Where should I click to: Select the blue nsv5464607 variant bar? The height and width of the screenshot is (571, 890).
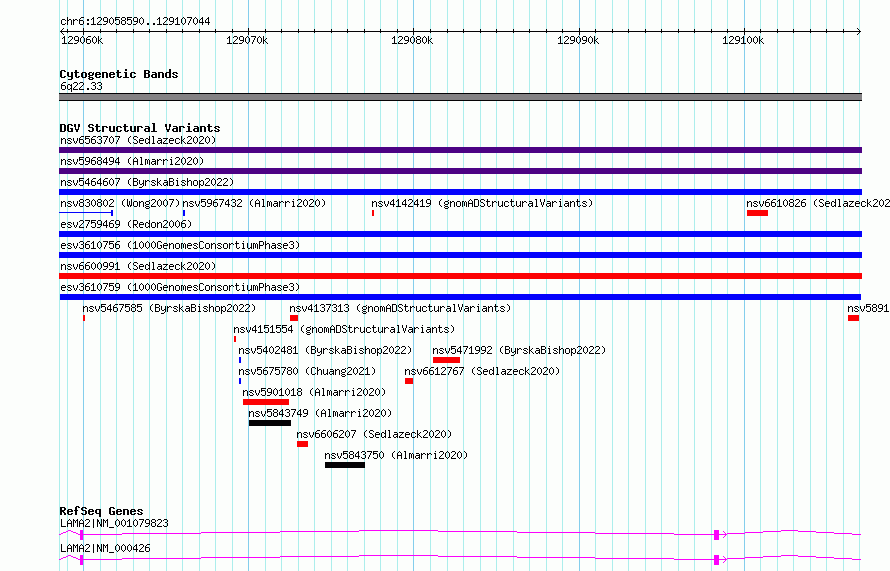coord(460,192)
